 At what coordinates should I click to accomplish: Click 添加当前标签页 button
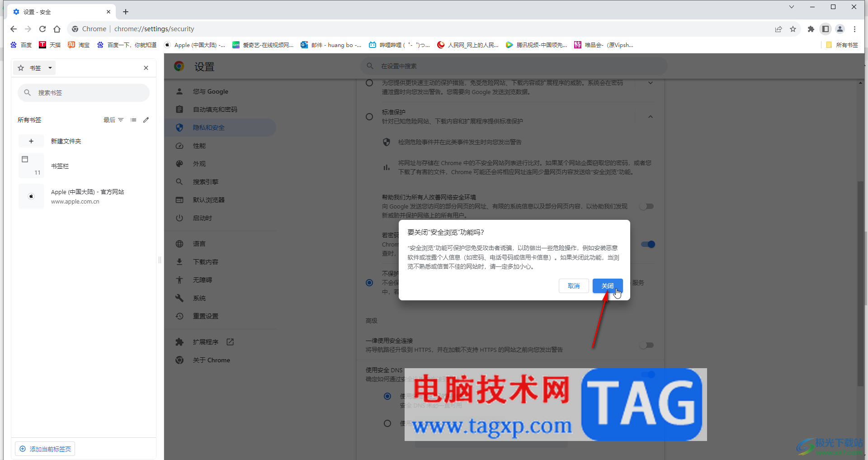[x=45, y=449]
